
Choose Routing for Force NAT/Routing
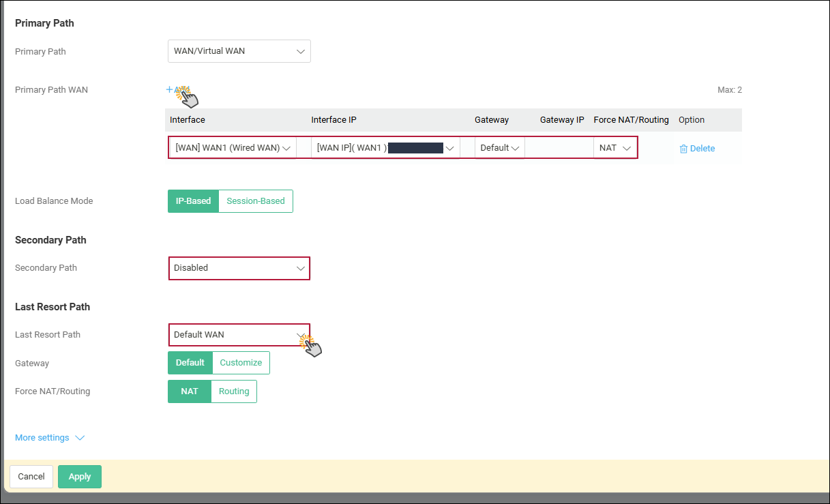pos(234,391)
